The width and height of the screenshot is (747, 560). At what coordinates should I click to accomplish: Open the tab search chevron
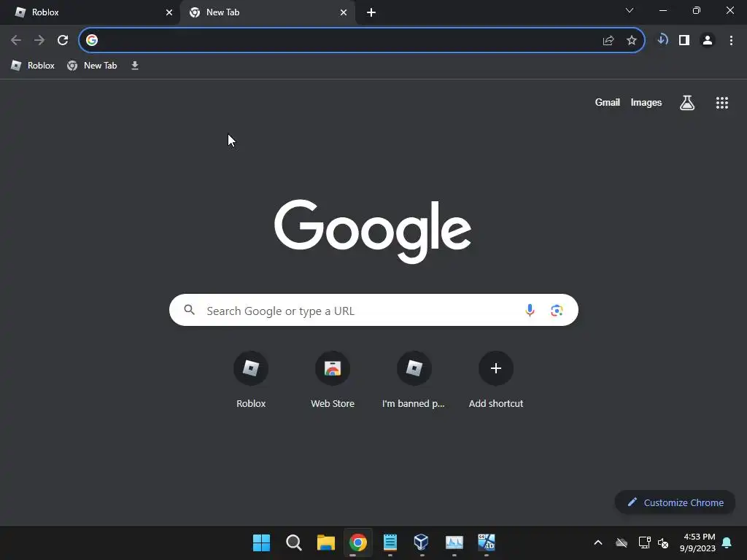tap(630, 10)
